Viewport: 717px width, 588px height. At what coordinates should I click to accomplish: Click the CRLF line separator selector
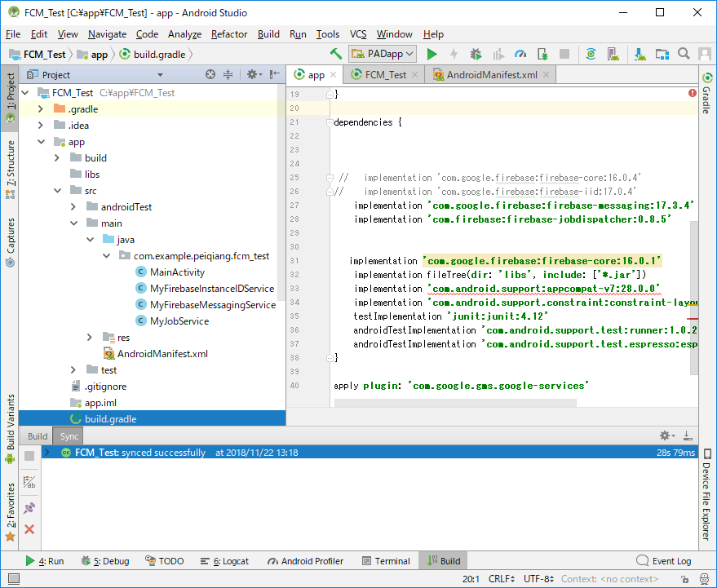pyautogui.click(x=502, y=579)
